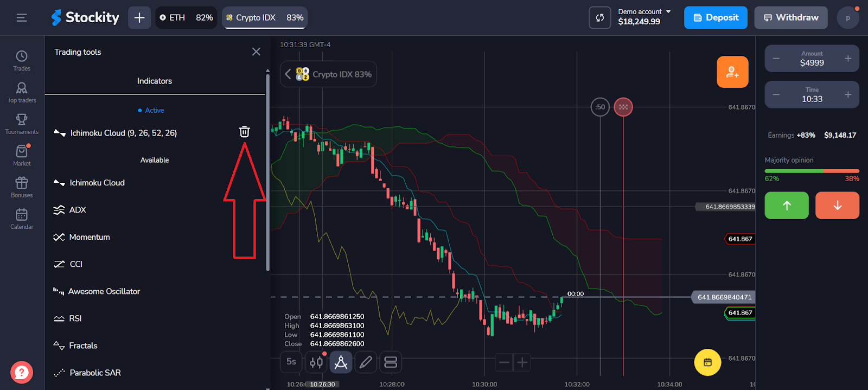
Task: Open the hamburger main menu
Action: (22, 18)
